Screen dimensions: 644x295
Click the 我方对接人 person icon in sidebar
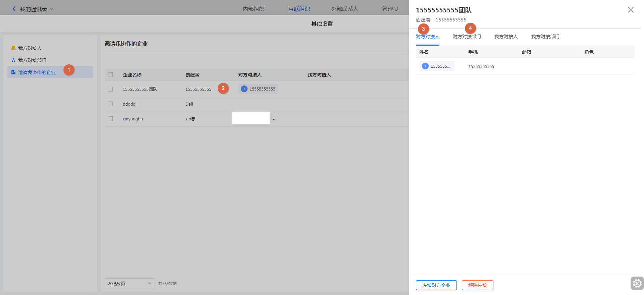(13, 48)
